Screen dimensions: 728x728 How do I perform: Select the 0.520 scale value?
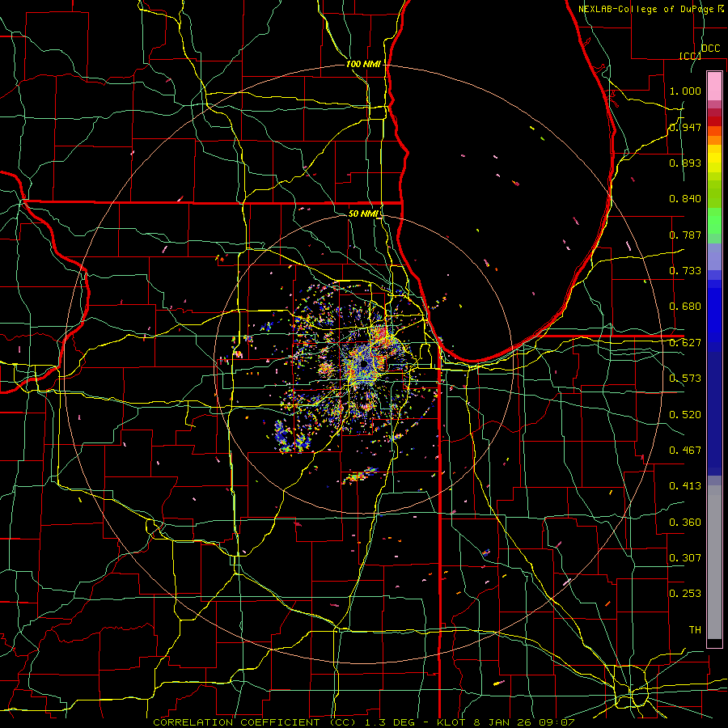coord(685,415)
